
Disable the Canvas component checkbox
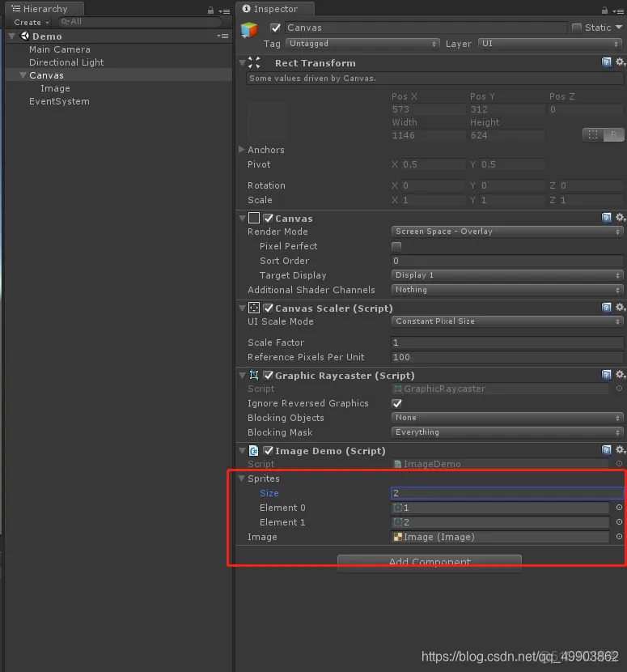[x=268, y=218]
